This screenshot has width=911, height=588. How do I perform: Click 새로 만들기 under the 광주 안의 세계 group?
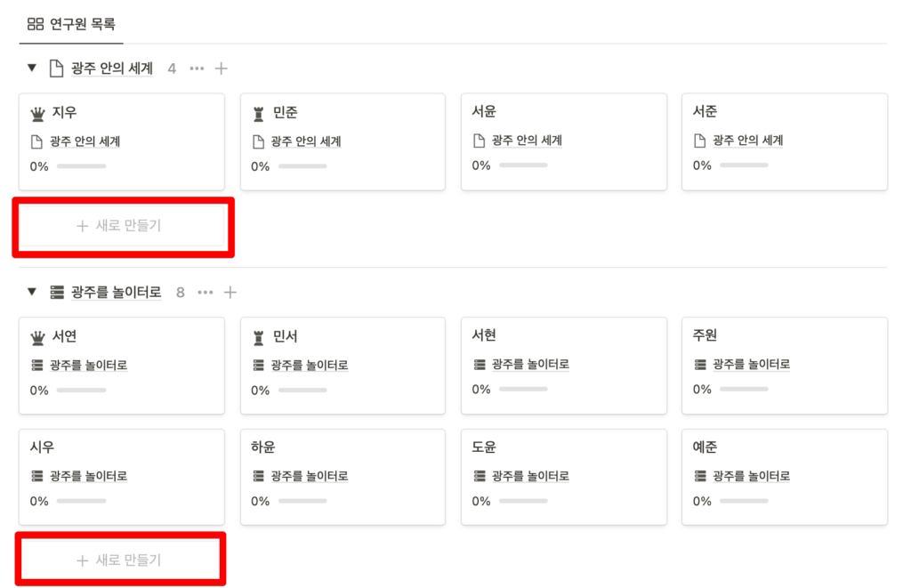pos(121,226)
